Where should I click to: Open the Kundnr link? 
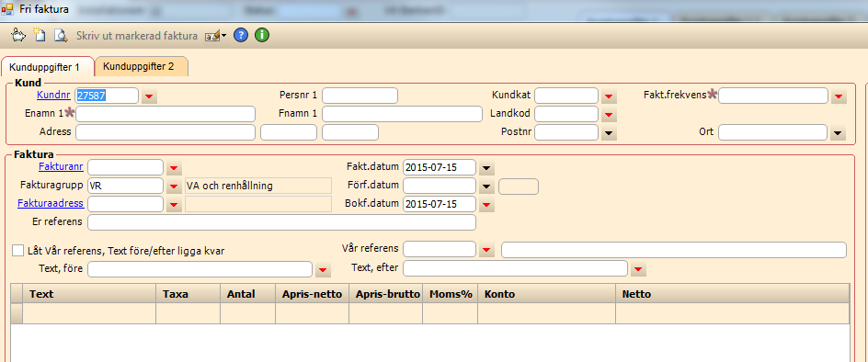pyautogui.click(x=53, y=96)
